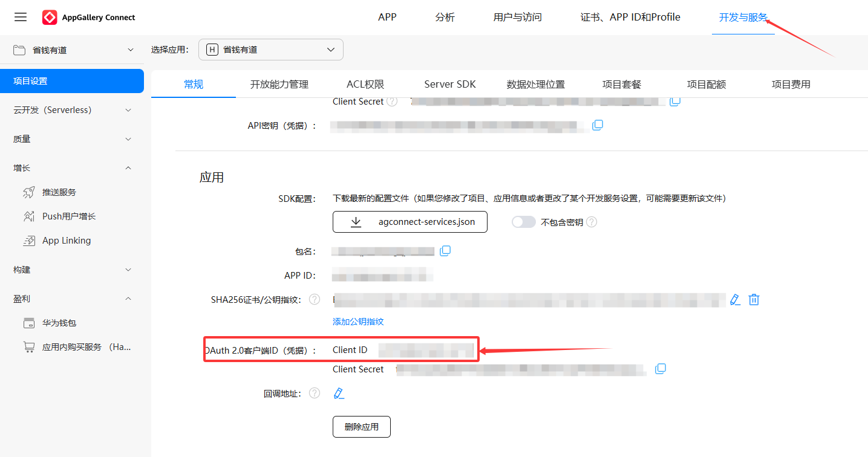The width and height of the screenshot is (868, 457).
Task: Copy the 包名 value
Action: point(445,250)
